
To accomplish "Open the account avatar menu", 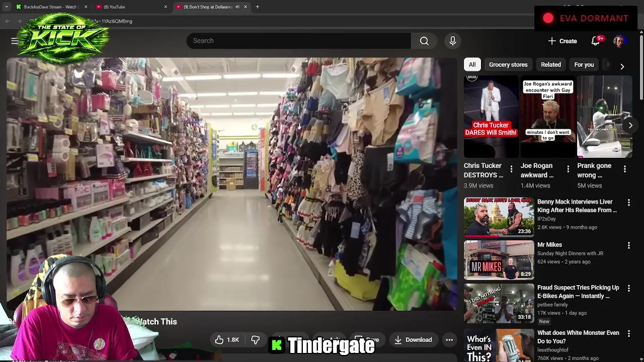I will 619,41.
